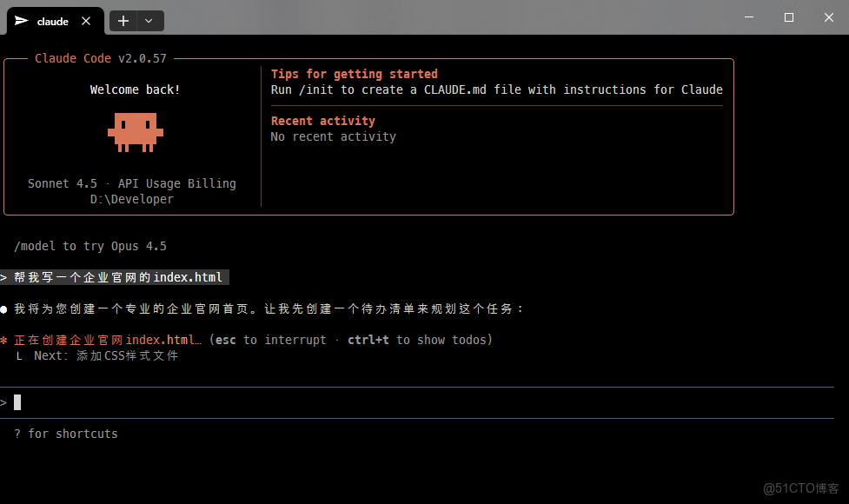Click the 'Recent activity' heading
Image resolution: width=849 pixels, height=504 pixels.
pos(323,121)
